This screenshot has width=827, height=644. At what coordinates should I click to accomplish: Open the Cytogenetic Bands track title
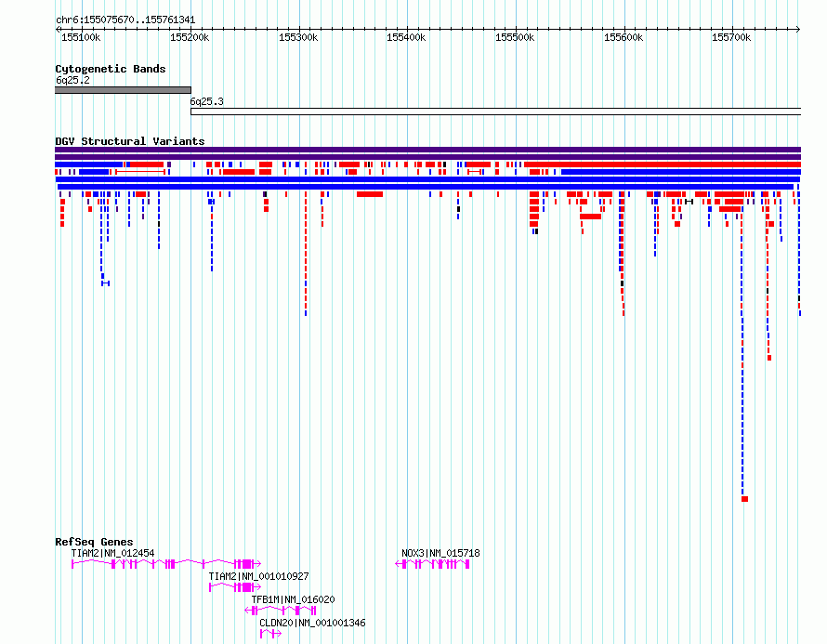click(111, 69)
